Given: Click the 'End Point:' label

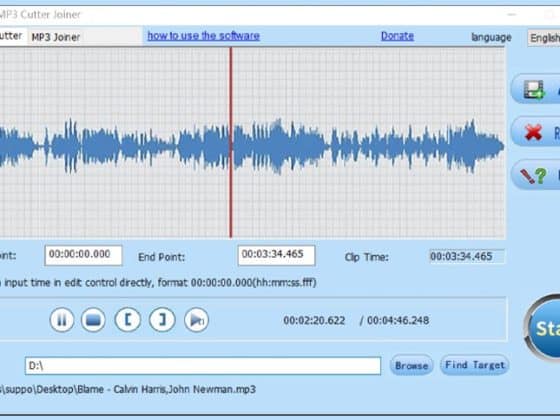Looking at the screenshot, I should pyautogui.click(x=161, y=257).
